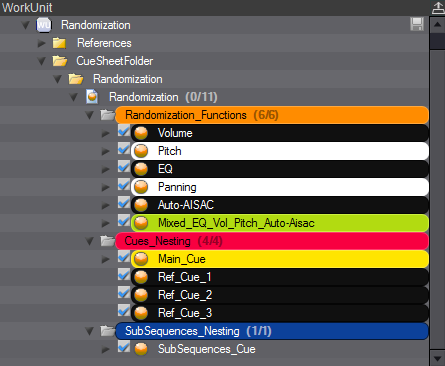Select the Ref_Cue_2 label
This screenshot has height=366, width=445.
click(185, 295)
